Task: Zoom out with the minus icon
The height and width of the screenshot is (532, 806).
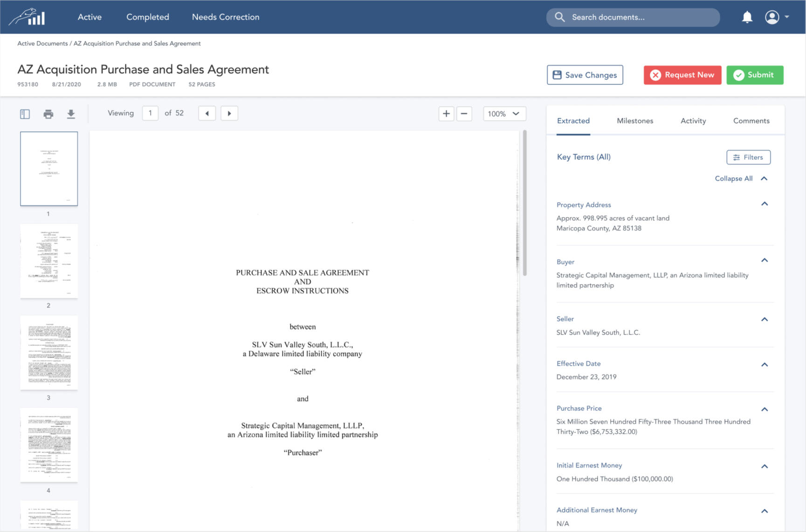Action: [464, 114]
